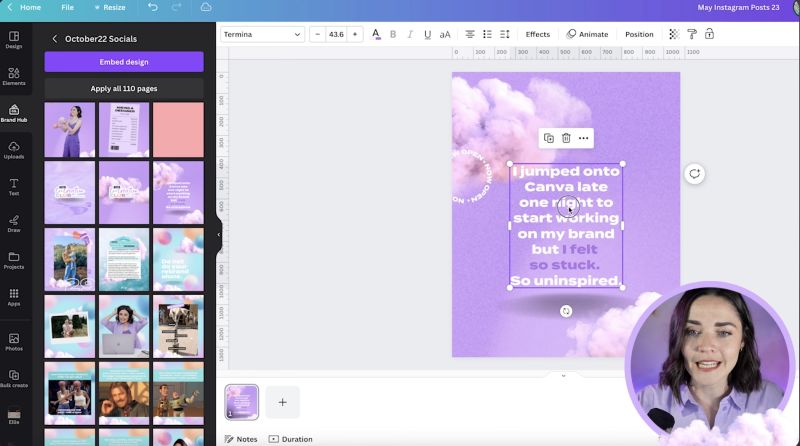Select the receipt template thumbnail
800x446 pixels.
[124, 130]
